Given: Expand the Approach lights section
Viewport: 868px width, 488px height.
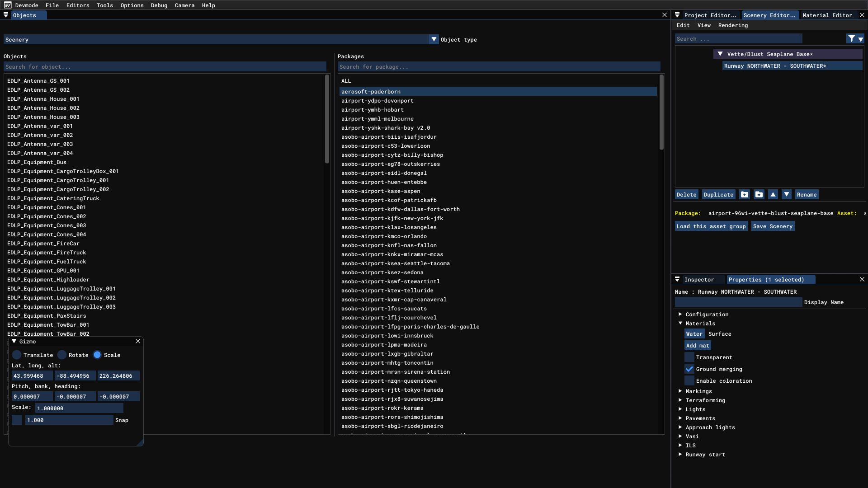Looking at the screenshot, I should click(x=680, y=427).
